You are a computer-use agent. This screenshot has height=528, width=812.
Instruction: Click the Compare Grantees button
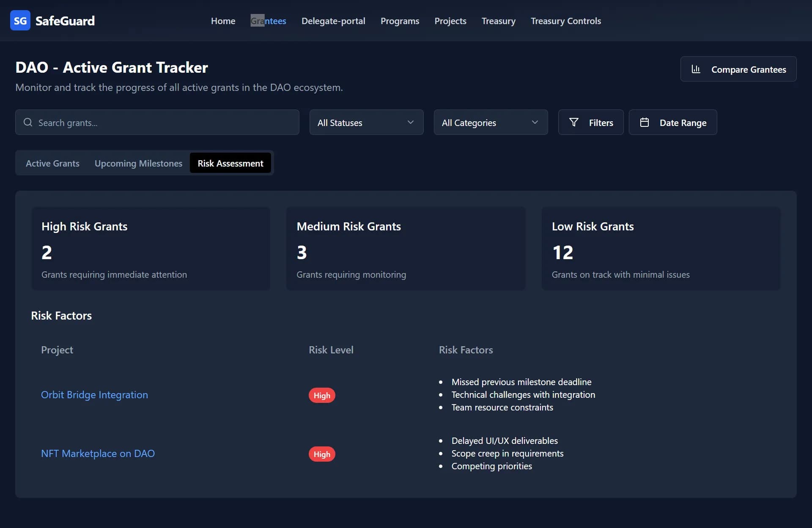point(738,69)
